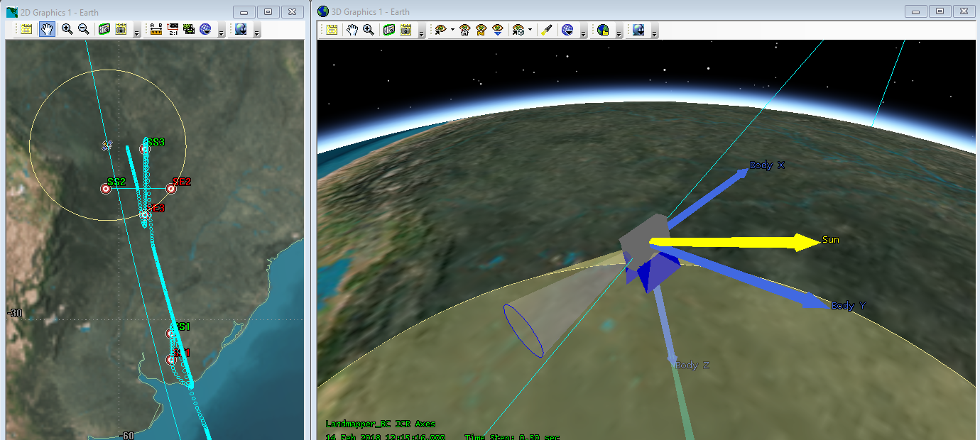Open the globe projection dropdown in the 2D toolbar
Screen dimensions: 980x440
click(x=207, y=30)
